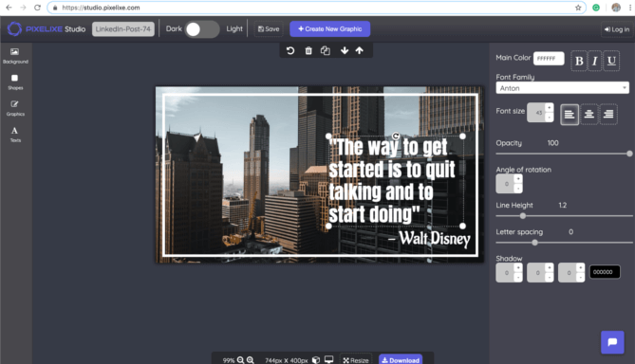The height and width of the screenshot is (364, 635).
Task: Click the Download button
Action: tap(401, 359)
